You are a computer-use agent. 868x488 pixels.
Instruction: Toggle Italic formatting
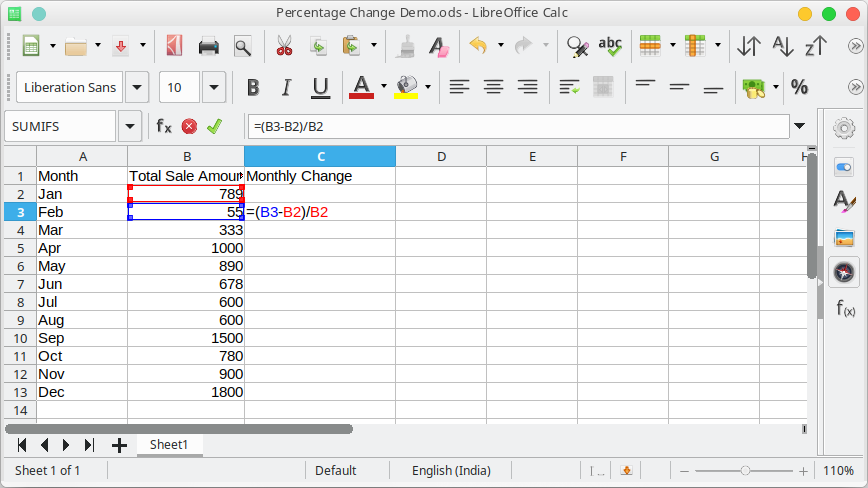286,88
